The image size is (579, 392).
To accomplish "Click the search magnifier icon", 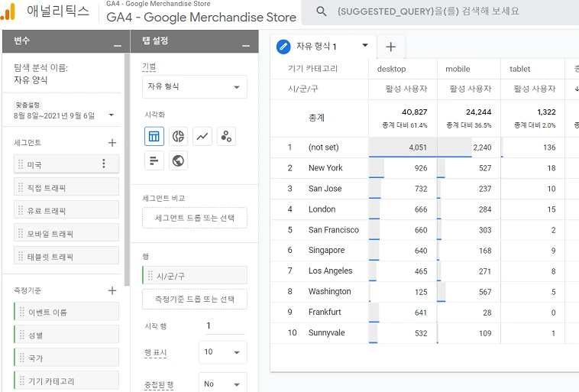I will coord(322,11).
